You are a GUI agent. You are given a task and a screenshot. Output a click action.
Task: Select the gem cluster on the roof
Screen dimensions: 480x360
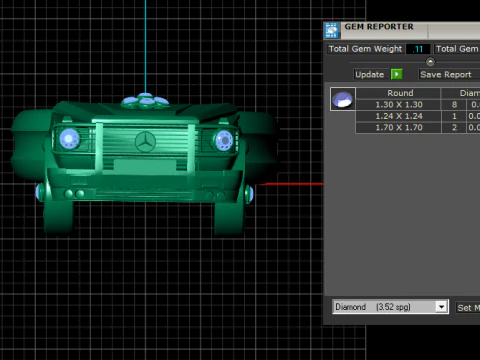(145, 100)
